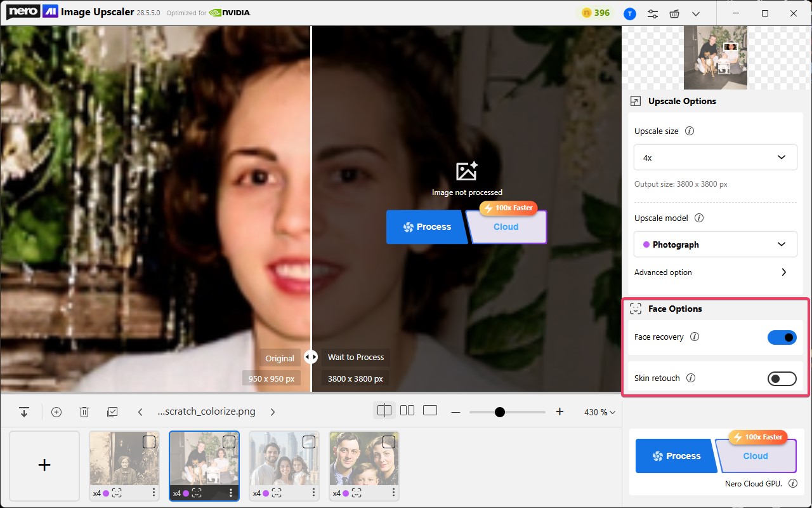Click the zoom slider handle

499,412
